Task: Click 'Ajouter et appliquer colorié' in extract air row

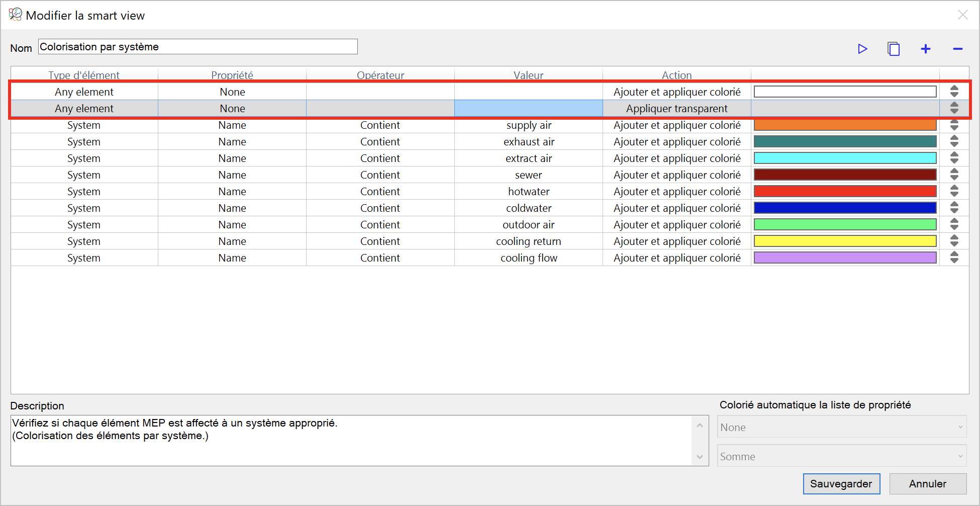Action: click(x=677, y=158)
